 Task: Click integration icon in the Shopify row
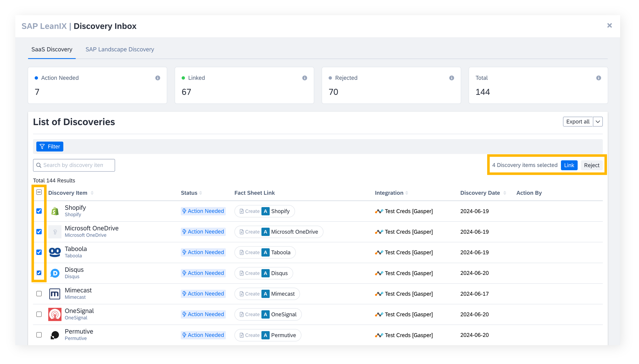pyautogui.click(x=379, y=211)
